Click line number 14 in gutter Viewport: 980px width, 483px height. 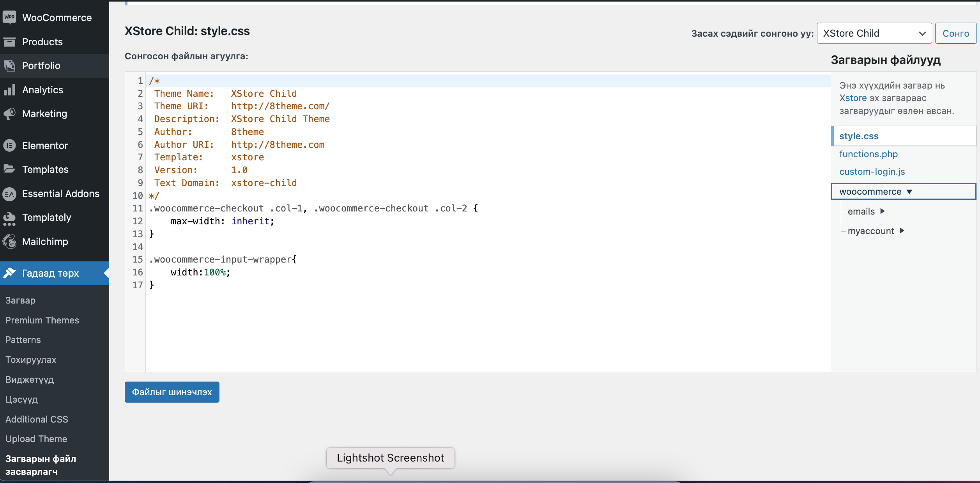coord(138,247)
